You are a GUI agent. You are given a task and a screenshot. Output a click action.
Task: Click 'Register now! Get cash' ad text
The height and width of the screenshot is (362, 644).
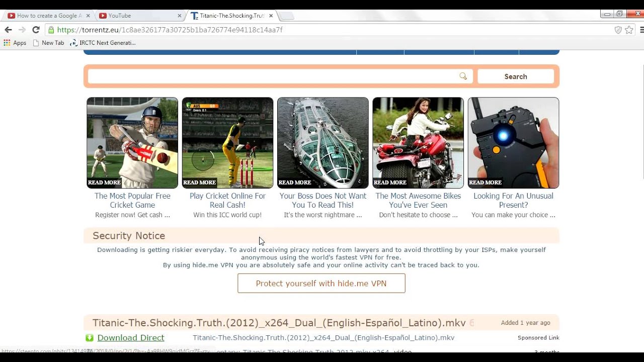tap(132, 215)
